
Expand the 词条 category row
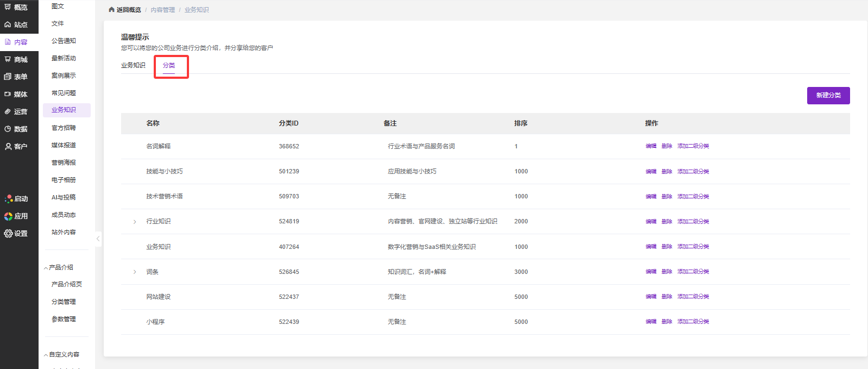point(135,272)
